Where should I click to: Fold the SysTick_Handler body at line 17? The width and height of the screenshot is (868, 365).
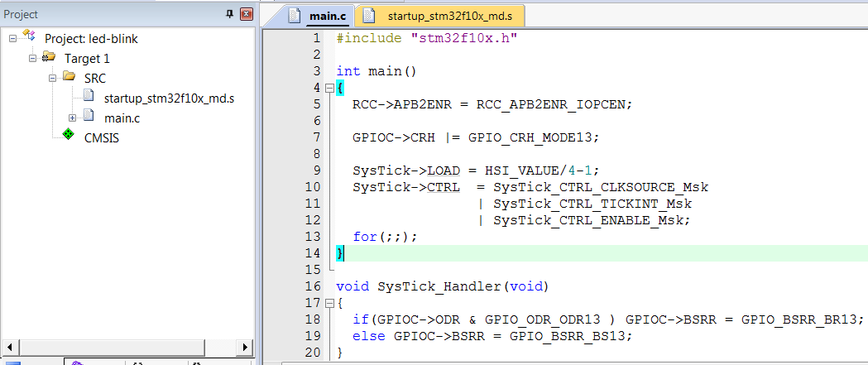[x=328, y=303]
